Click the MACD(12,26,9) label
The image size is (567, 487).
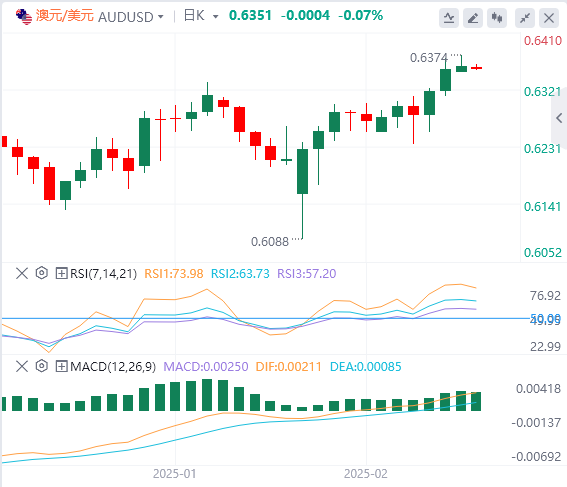click(113, 367)
